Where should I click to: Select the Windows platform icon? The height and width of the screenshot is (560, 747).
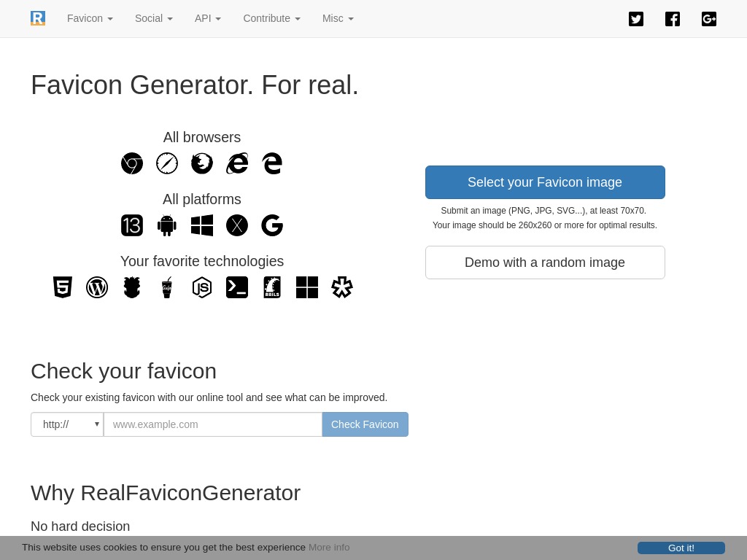[x=202, y=225]
